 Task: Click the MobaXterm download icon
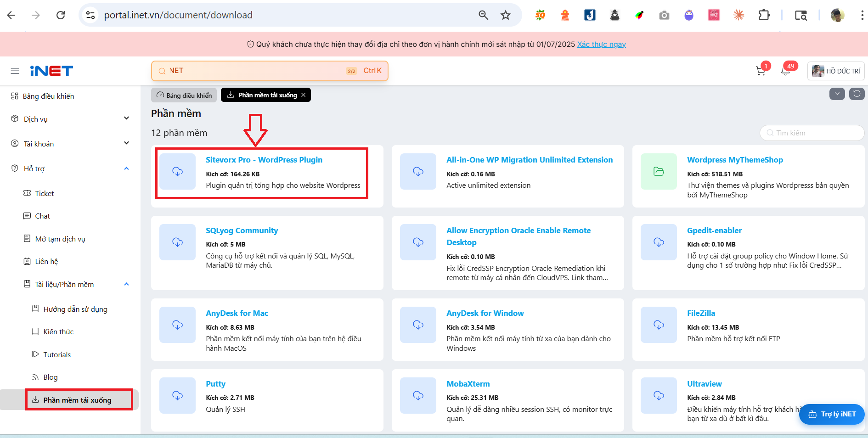point(418,396)
